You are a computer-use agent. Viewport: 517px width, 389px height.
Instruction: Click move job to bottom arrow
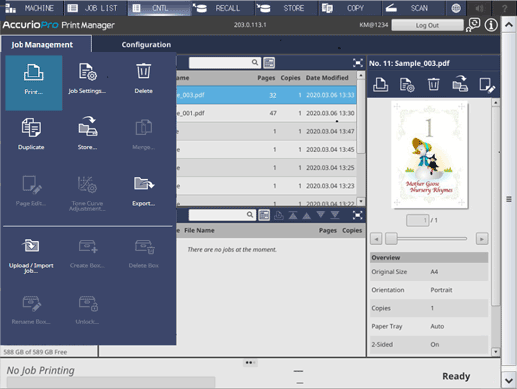pos(335,215)
